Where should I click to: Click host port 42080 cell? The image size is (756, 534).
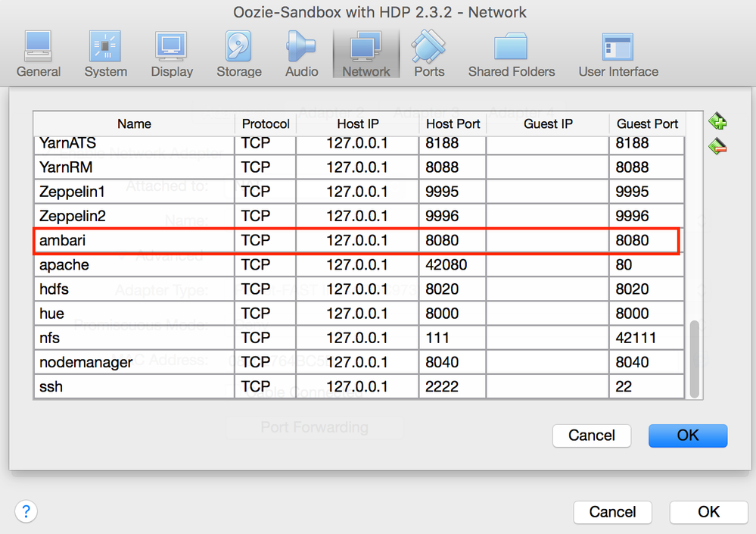[x=453, y=264]
